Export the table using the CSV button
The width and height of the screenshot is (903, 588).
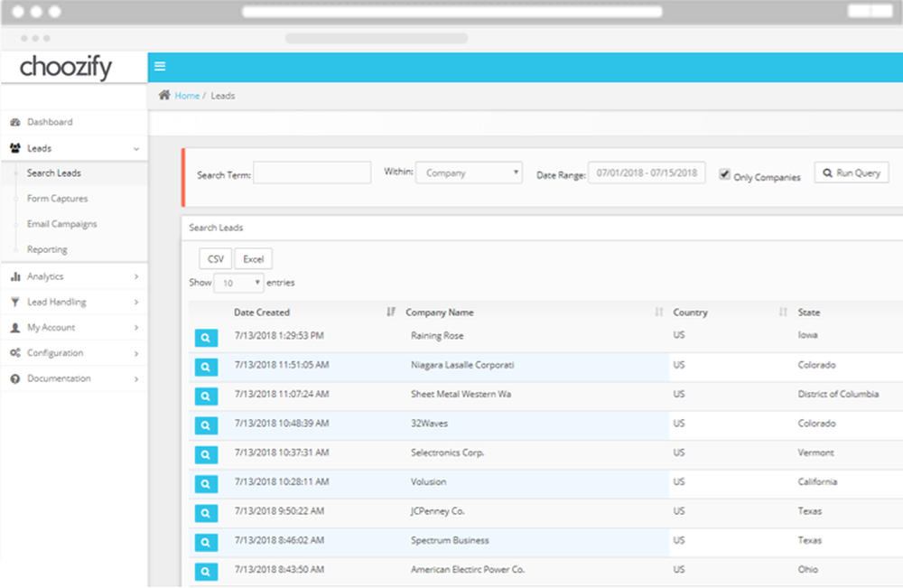215,257
